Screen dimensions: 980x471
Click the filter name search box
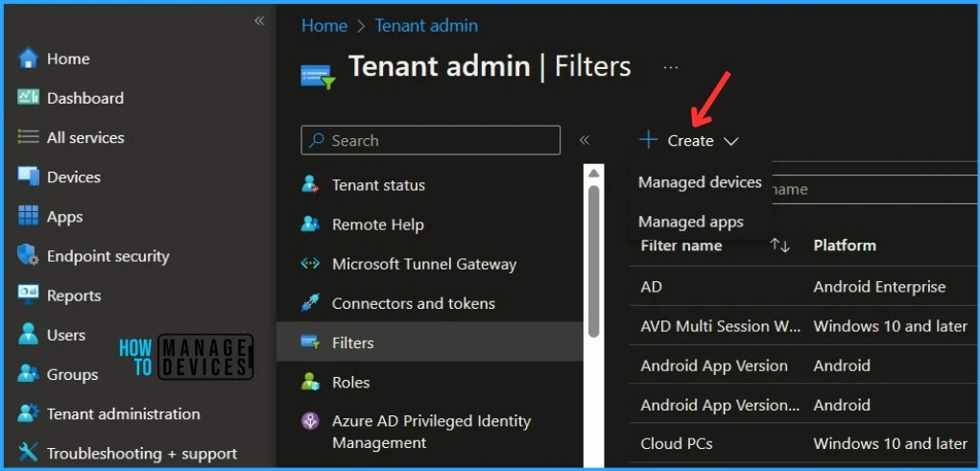pyautogui.click(x=875, y=189)
